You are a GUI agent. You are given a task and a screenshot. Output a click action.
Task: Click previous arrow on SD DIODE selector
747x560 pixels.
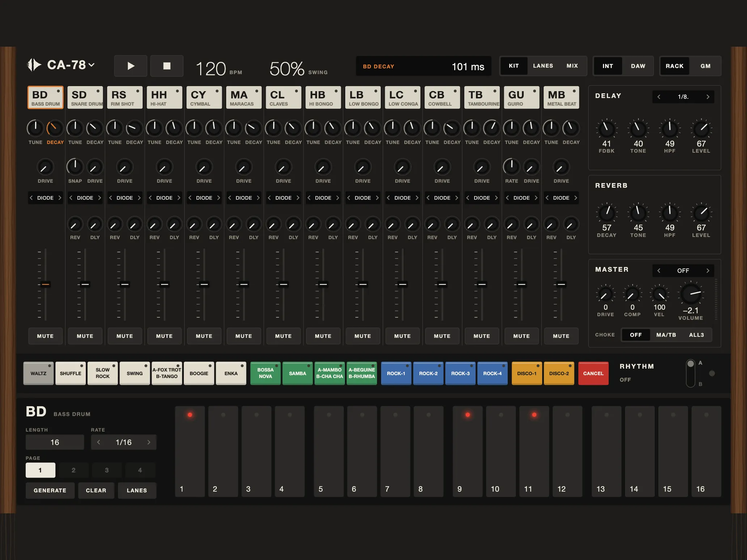(71, 198)
